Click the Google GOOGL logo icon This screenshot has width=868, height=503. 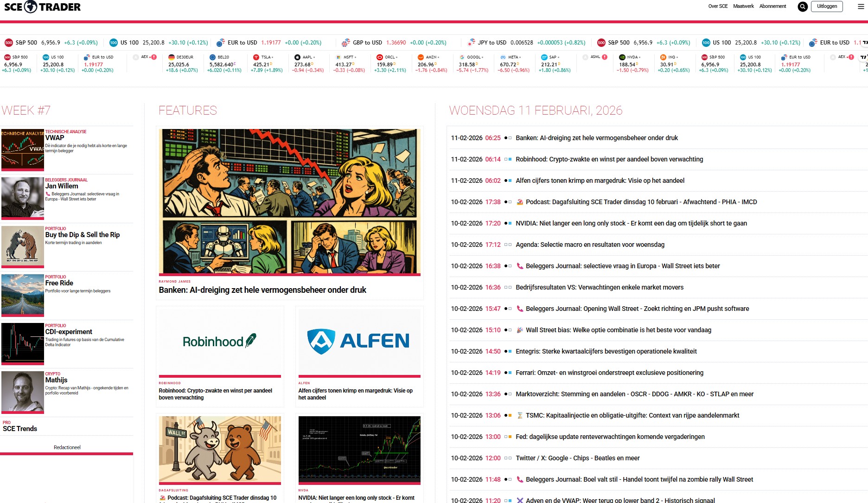pos(462,57)
